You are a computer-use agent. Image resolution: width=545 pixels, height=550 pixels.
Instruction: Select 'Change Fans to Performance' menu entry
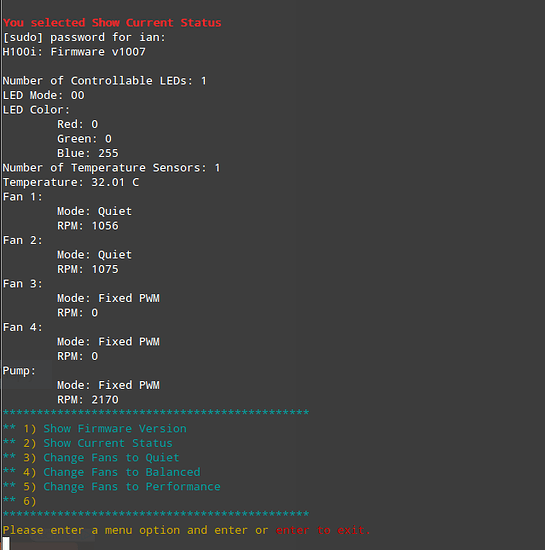(x=112, y=487)
